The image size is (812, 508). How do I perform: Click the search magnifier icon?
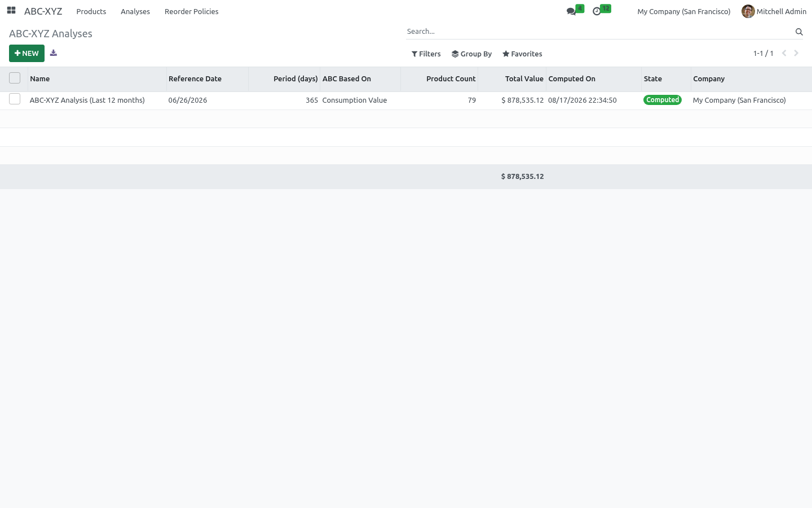pos(799,32)
